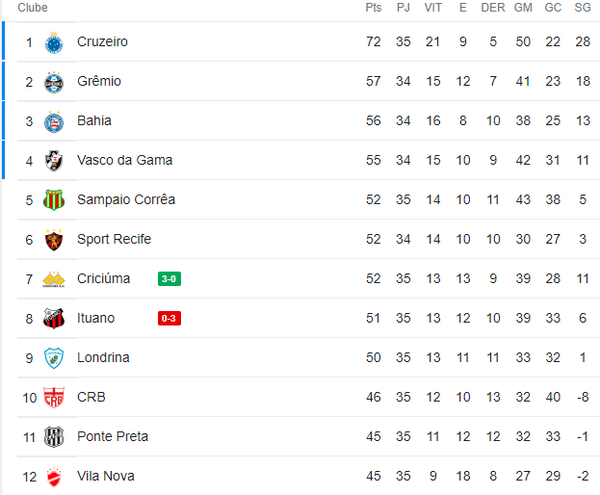
Task: Click the Grêmio club crest icon
Action: (x=54, y=81)
